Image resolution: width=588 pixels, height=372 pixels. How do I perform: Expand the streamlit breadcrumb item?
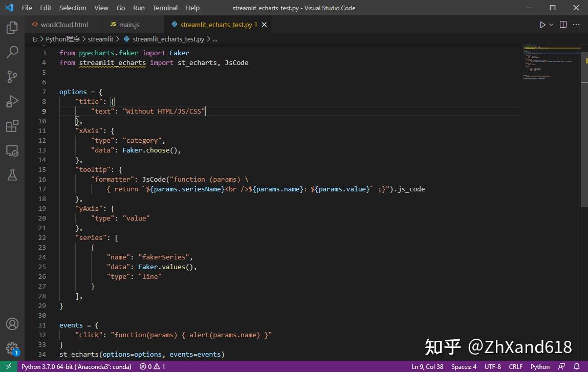point(100,38)
